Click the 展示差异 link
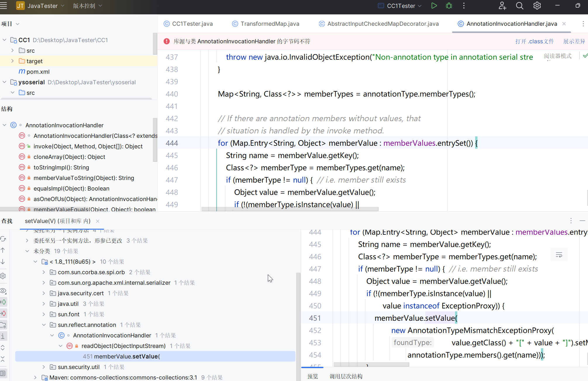Image resolution: width=588 pixels, height=381 pixels. pyautogui.click(x=574, y=41)
